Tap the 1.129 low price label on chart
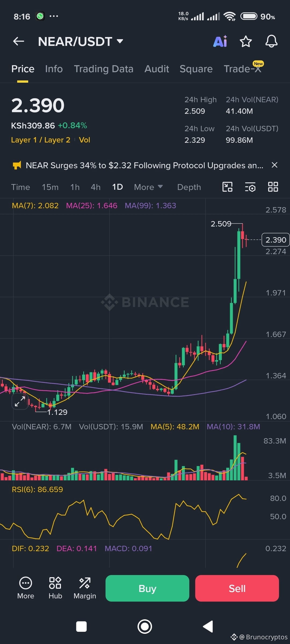This screenshot has width=290, height=644. click(57, 412)
